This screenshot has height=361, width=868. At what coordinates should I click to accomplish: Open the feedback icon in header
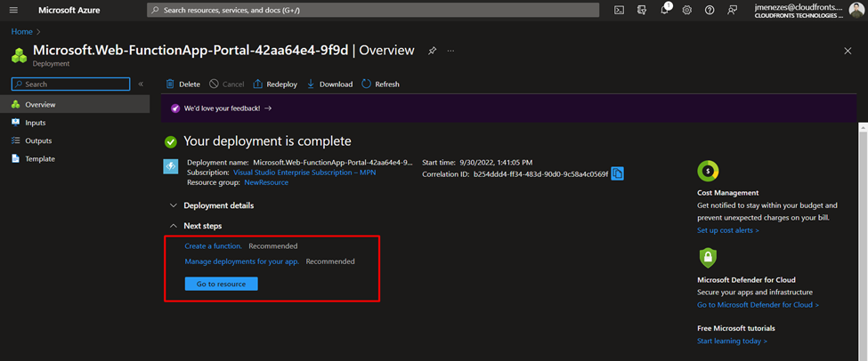tap(733, 10)
